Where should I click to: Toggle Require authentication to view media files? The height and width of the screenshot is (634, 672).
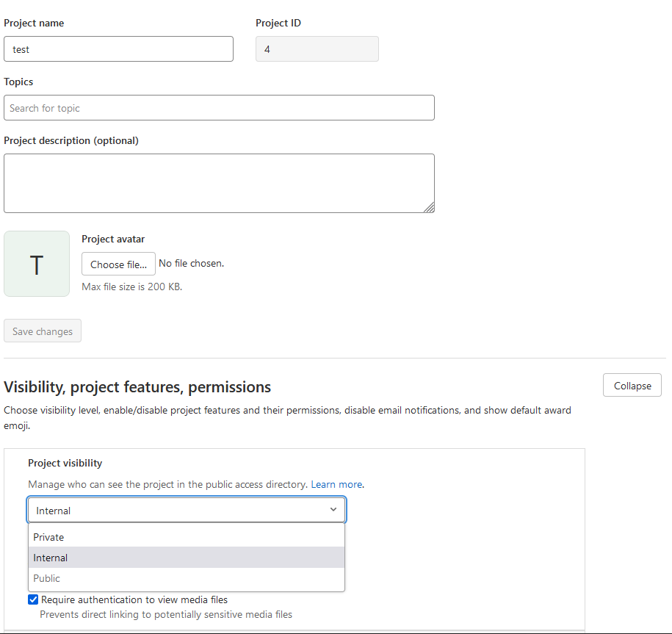[33, 599]
